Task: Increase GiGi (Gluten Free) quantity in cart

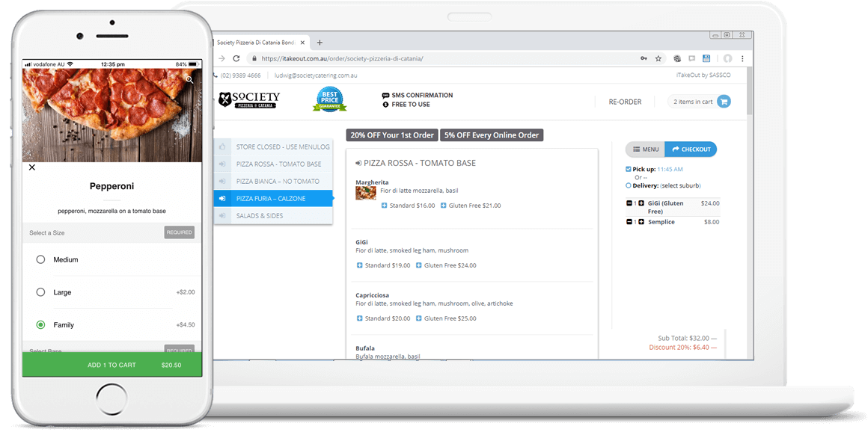Action: [641, 203]
